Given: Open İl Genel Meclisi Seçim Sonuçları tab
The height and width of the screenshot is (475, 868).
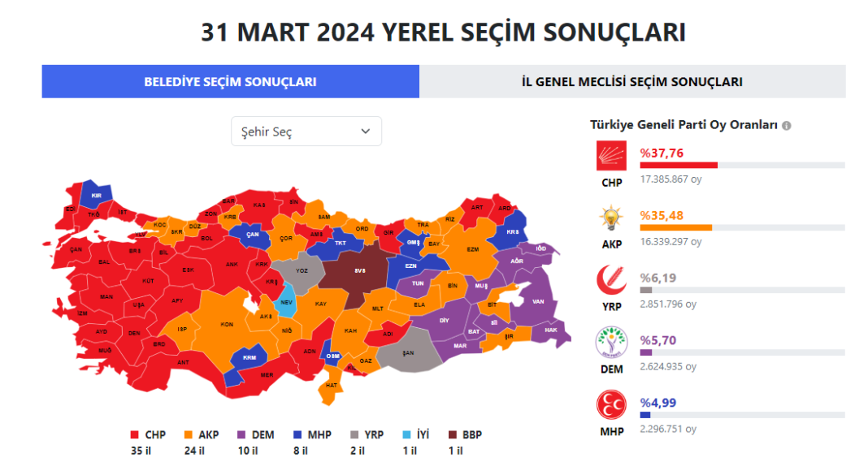Looking at the screenshot, I should pyautogui.click(x=631, y=82).
